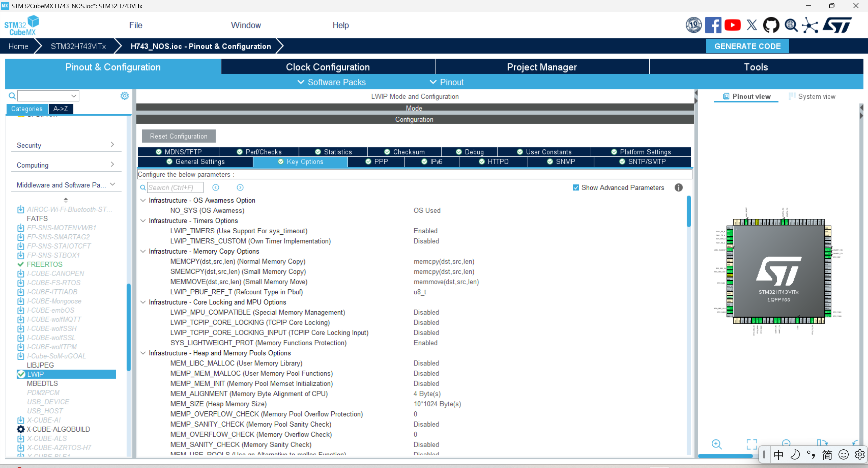Image resolution: width=868 pixels, height=468 pixels.
Task: Open the Facebook link icon
Action: click(713, 25)
